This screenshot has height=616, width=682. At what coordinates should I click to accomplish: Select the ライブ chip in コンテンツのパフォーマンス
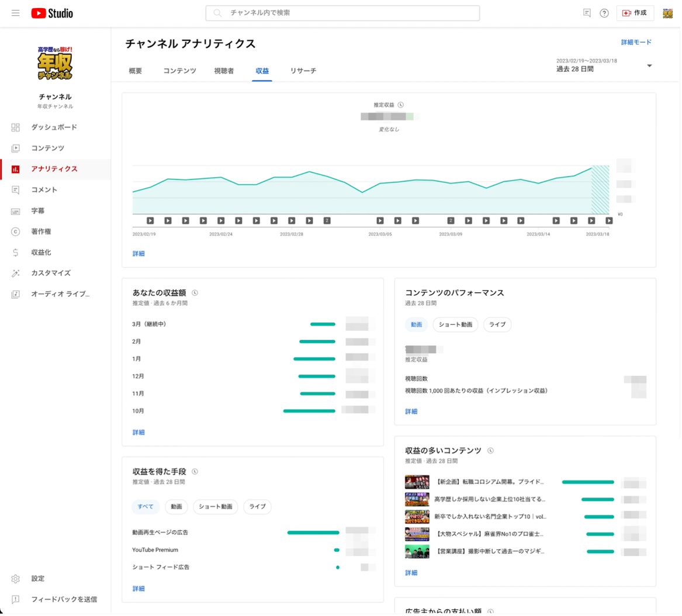pos(497,325)
